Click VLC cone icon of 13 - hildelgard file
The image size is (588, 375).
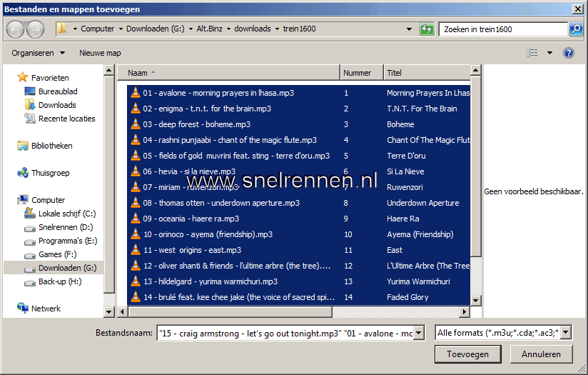click(135, 281)
